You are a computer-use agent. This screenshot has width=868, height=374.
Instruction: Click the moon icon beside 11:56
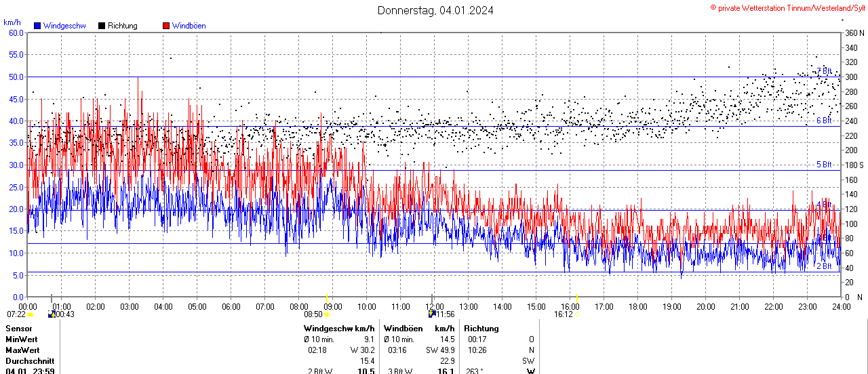(432, 314)
